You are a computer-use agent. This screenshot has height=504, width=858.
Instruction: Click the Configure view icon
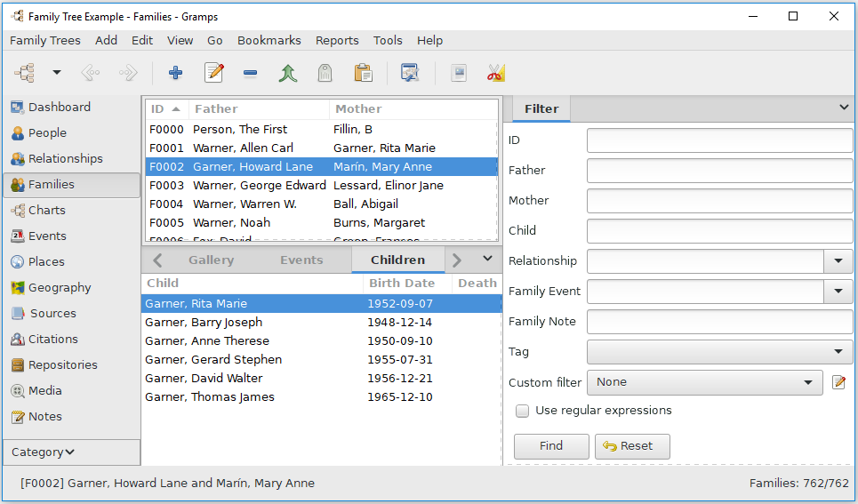410,73
